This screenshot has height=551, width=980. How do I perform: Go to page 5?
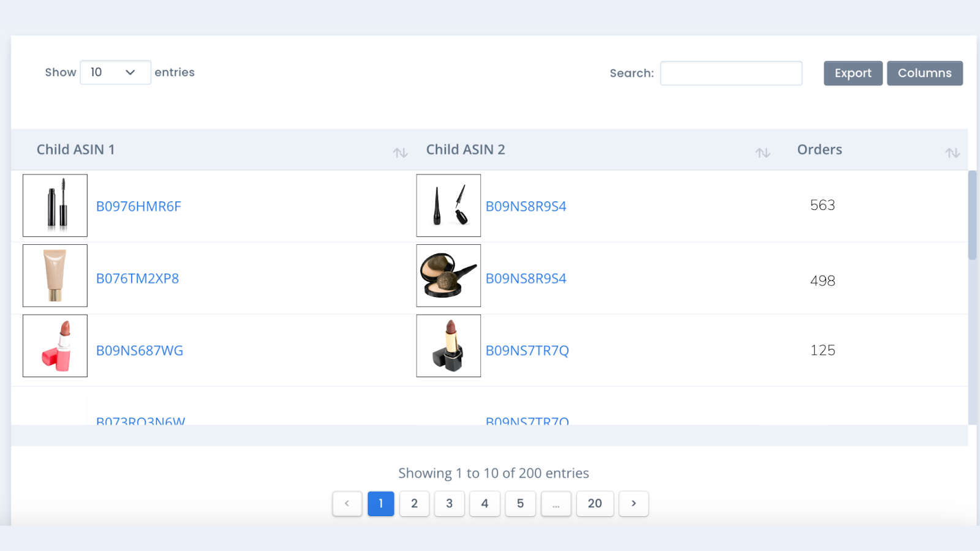(x=521, y=503)
